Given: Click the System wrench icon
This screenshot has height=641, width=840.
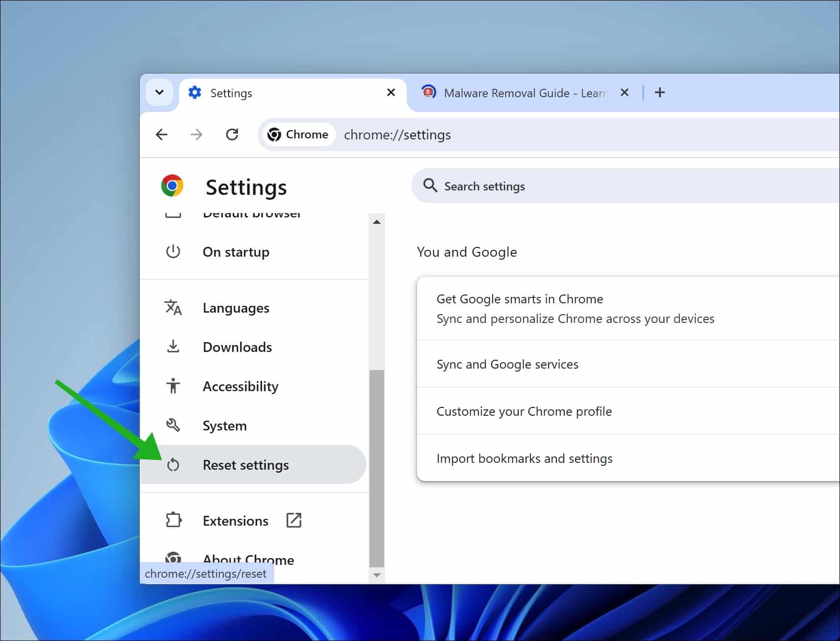Looking at the screenshot, I should [x=174, y=425].
